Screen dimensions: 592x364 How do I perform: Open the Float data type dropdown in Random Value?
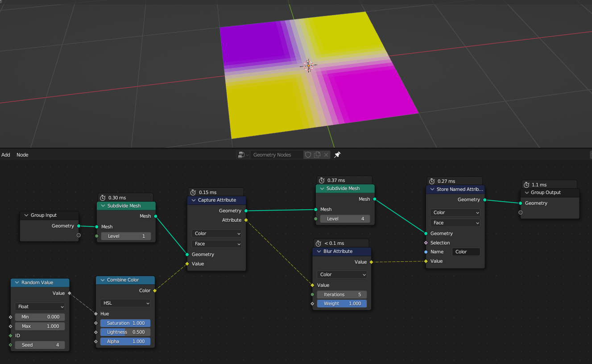click(x=40, y=306)
